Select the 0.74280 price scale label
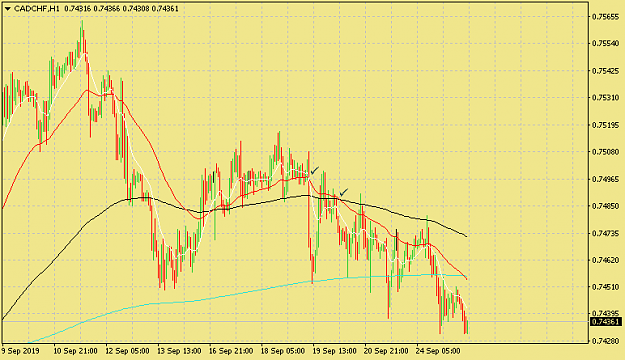Viewport: 625px width, 360px height. [x=605, y=341]
